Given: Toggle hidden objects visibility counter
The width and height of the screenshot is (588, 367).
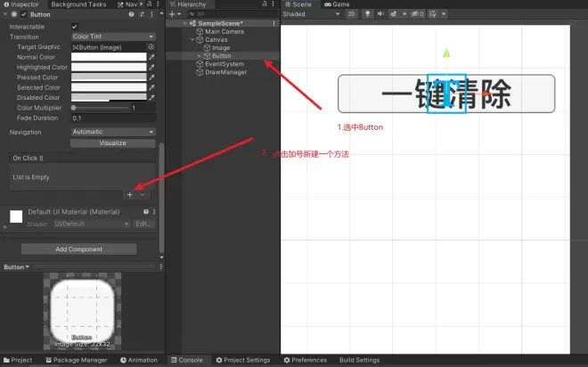Looking at the screenshot, I should click(417, 14).
